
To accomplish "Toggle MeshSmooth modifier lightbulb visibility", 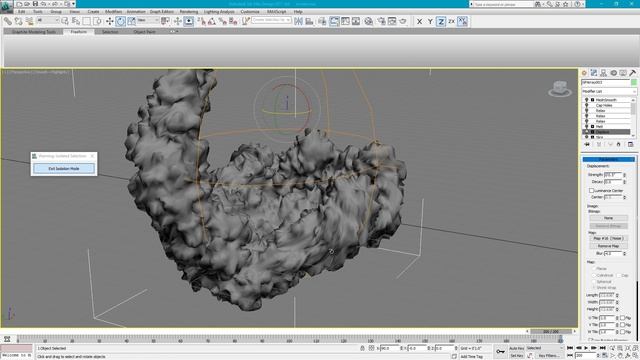I will (587, 100).
